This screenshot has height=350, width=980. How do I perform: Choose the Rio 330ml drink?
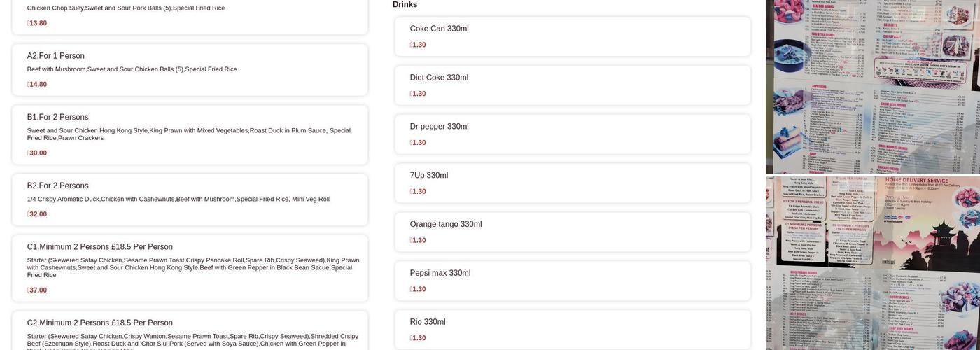(572, 329)
